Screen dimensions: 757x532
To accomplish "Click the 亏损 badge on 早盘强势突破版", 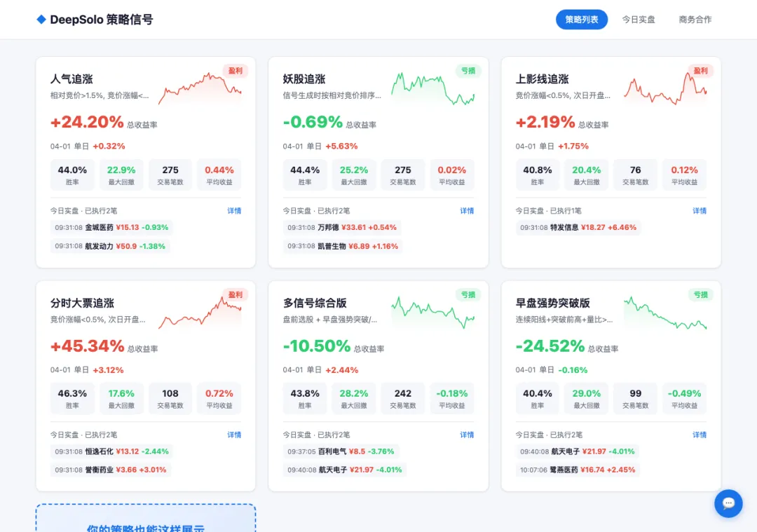I will (x=700, y=294).
